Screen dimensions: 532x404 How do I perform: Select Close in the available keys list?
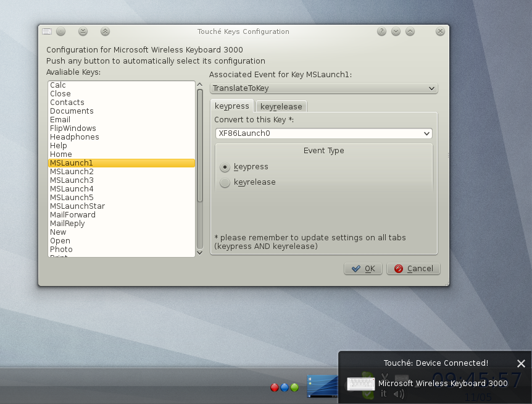(122, 94)
